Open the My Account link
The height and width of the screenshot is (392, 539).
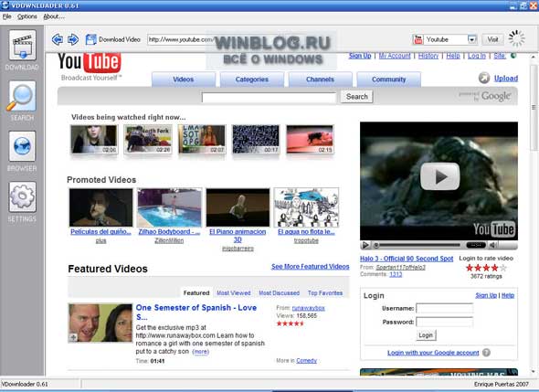pos(395,56)
